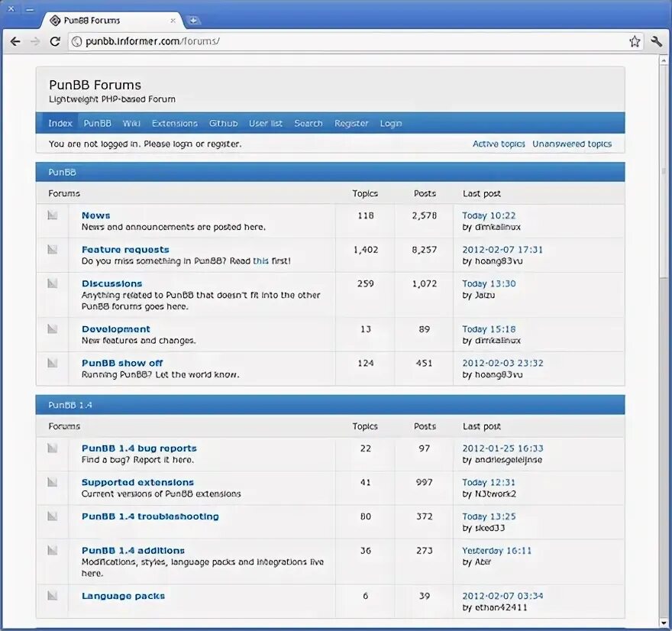Image resolution: width=672 pixels, height=631 pixels.
Task: Click the News topics count 118
Action: point(366,215)
